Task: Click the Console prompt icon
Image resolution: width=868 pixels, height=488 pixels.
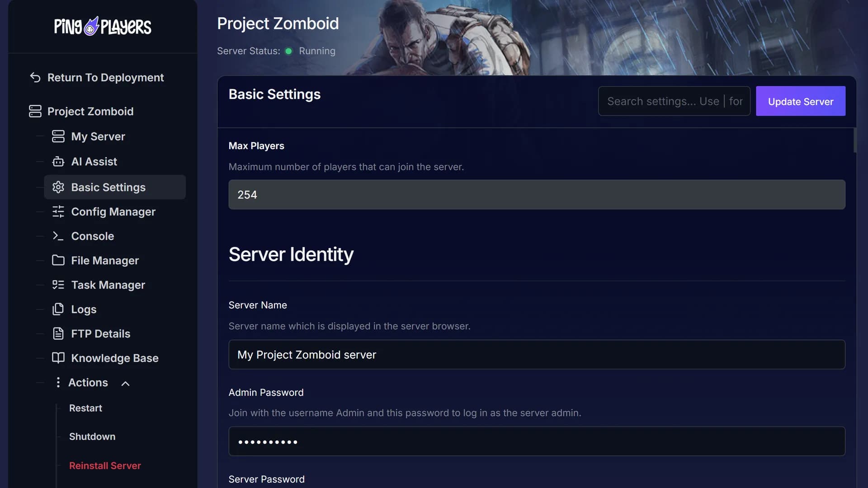Action: click(58, 236)
